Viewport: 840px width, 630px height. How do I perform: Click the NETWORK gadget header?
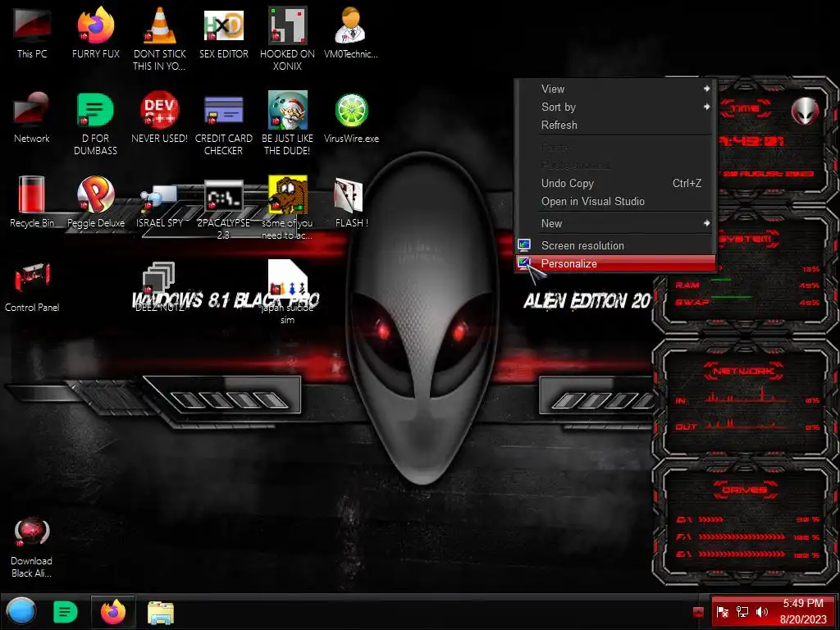743,371
